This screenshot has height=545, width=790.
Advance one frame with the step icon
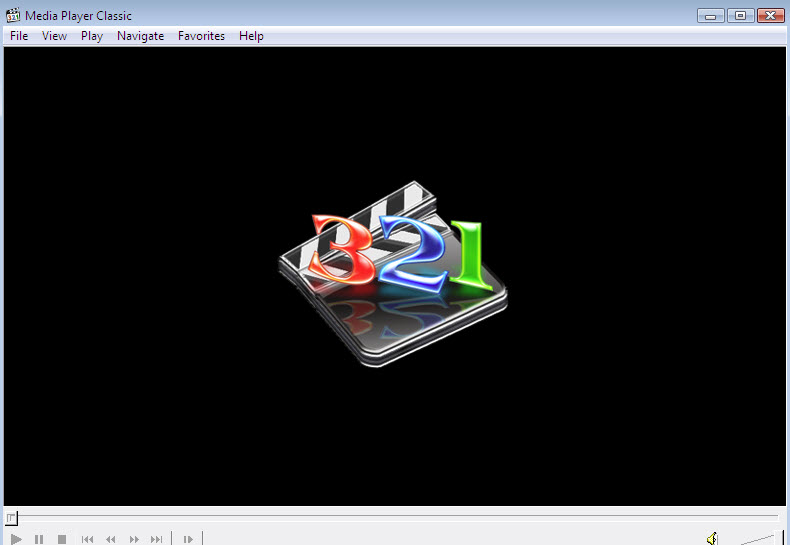188,539
